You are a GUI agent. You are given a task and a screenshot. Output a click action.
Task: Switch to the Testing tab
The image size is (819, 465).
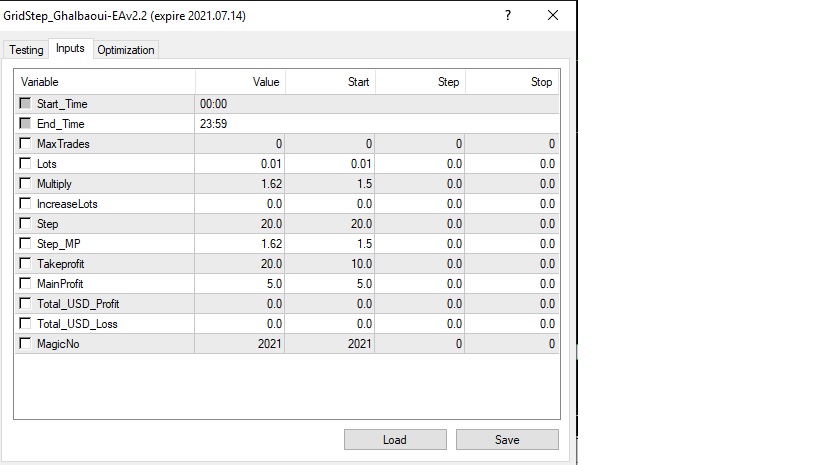pos(27,50)
